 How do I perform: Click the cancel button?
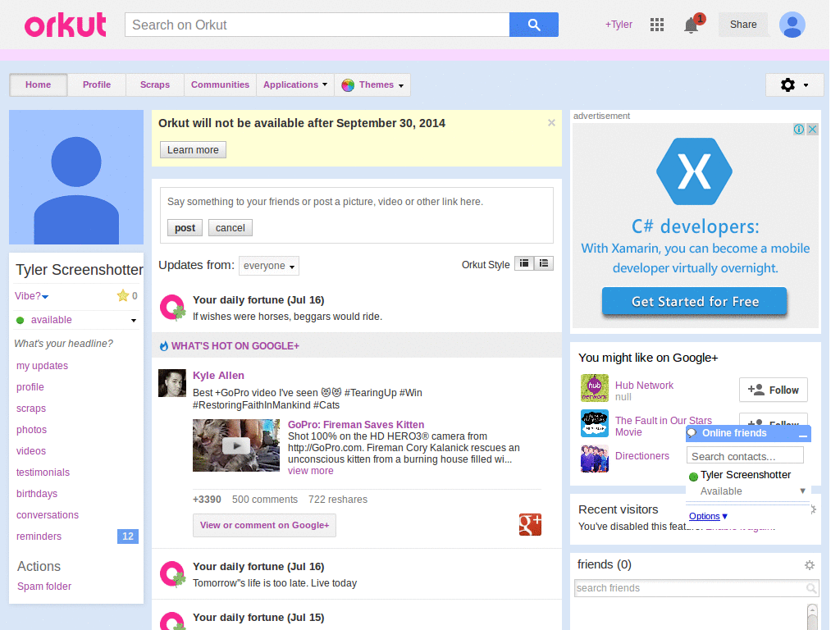coord(231,228)
